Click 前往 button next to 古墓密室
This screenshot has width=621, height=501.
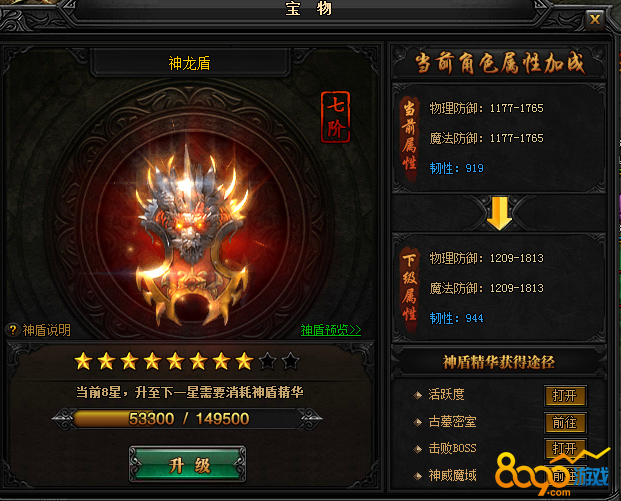click(565, 423)
